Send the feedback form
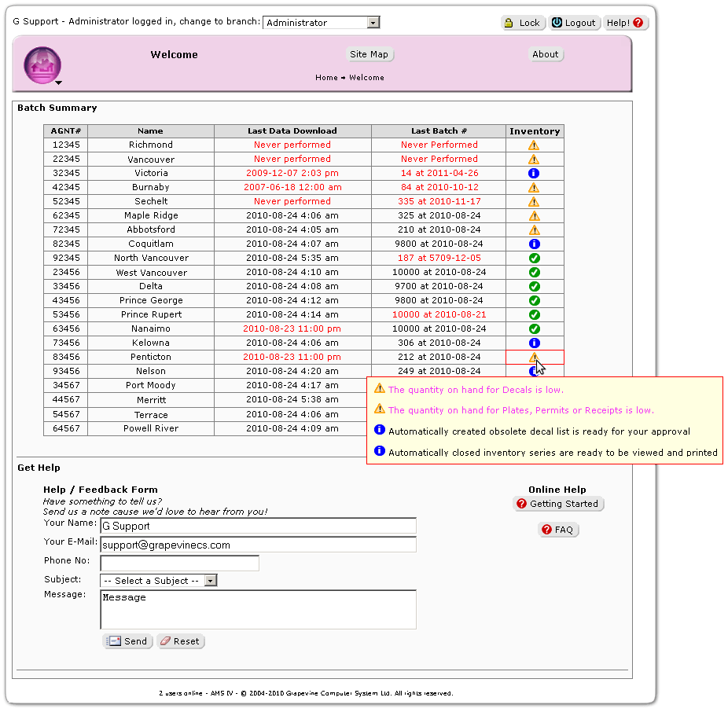Image resolution: width=728 pixels, height=712 pixels. click(x=127, y=641)
